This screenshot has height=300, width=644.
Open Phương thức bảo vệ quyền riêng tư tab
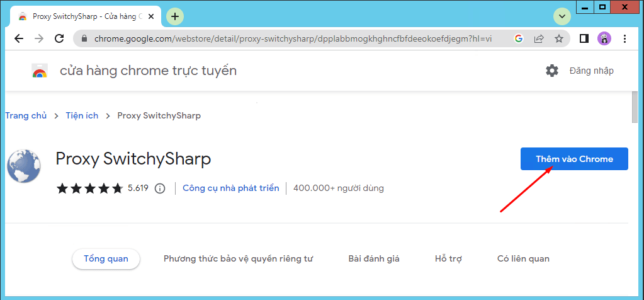point(238,259)
